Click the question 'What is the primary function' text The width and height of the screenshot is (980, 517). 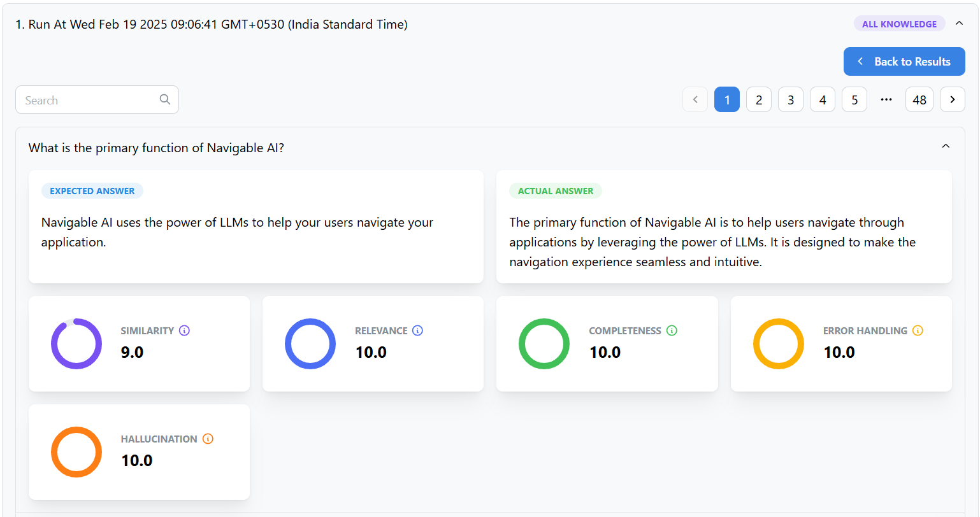(156, 148)
